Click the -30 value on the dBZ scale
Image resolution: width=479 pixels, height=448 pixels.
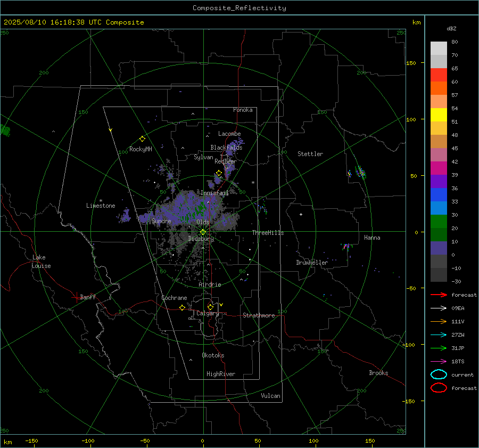[456, 281]
